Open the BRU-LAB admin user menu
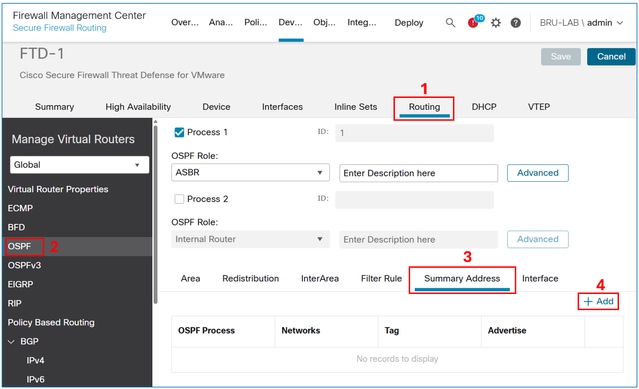This screenshot has height=389, width=639. [x=581, y=23]
